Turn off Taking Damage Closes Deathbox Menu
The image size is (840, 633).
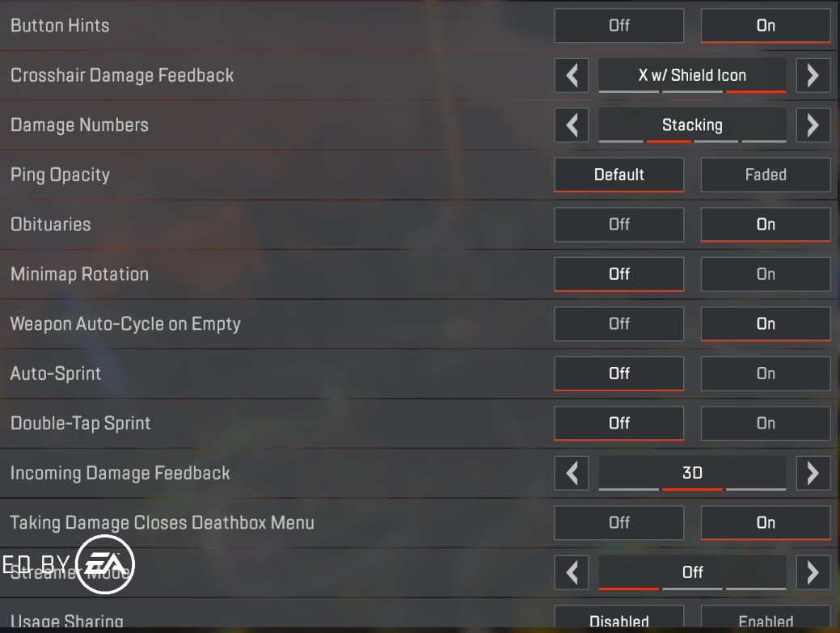(x=618, y=522)
